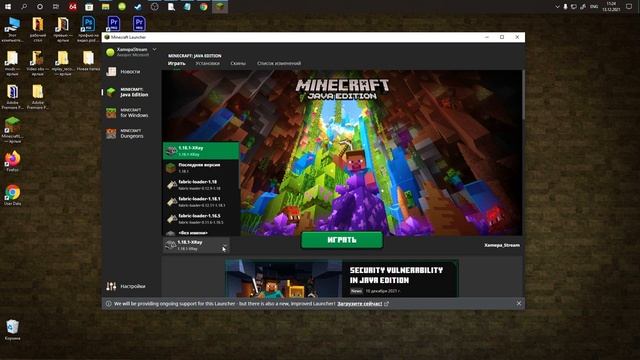The image size is (640, 360).
Task: Open Windows Search from the taskbar
Action: [24, 7]
